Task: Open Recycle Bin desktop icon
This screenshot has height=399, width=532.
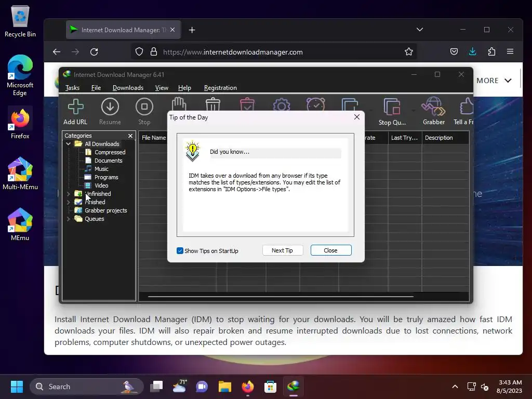Action: (20, 21)
